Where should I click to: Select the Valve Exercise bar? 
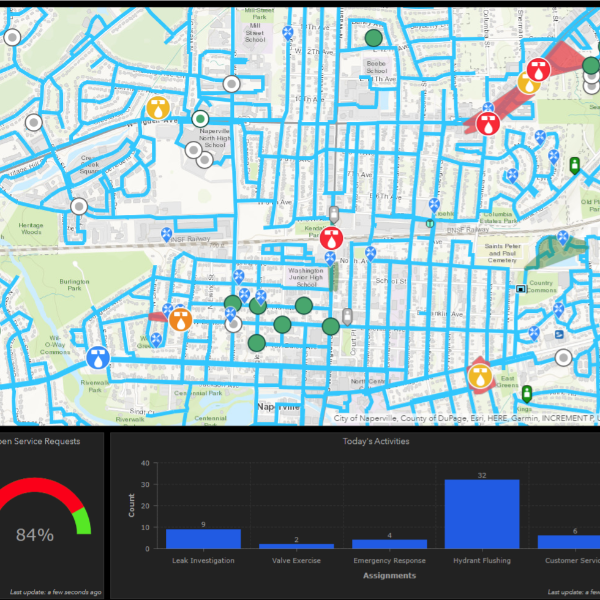[x=296, y=546]
